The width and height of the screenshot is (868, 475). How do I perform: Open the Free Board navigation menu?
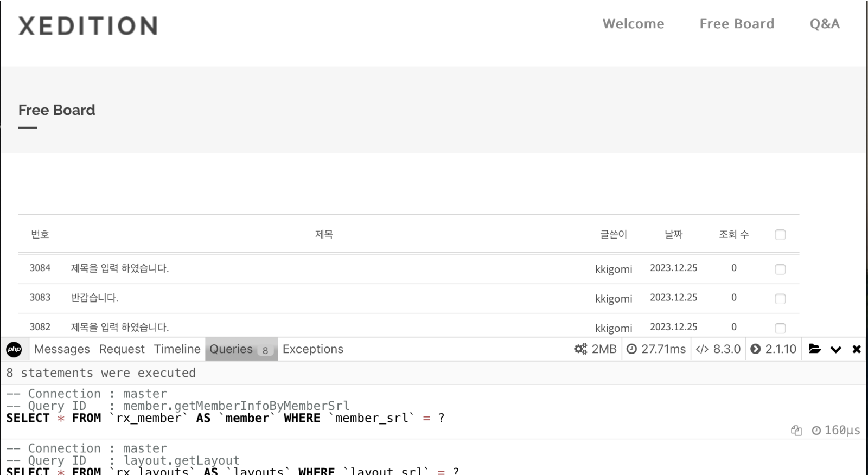point(737,24)
